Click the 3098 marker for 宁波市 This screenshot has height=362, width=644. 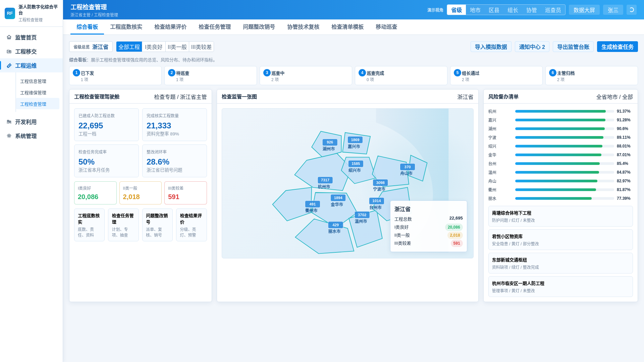380,183
